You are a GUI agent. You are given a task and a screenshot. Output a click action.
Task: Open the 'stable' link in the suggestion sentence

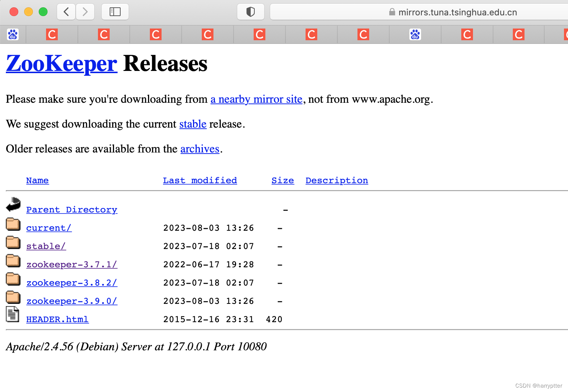[x=193, y=124]
